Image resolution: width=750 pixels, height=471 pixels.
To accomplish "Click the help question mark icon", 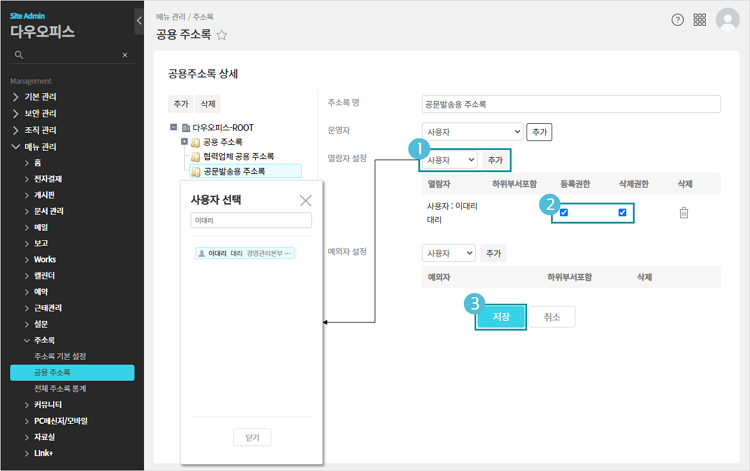I will point(677,20).
